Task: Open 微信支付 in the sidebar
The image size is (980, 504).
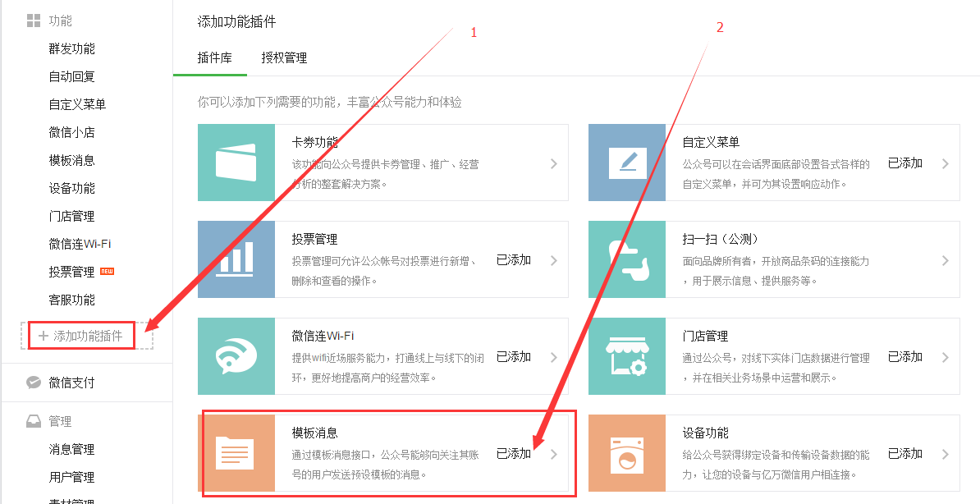Action: (x=72, y=383)
